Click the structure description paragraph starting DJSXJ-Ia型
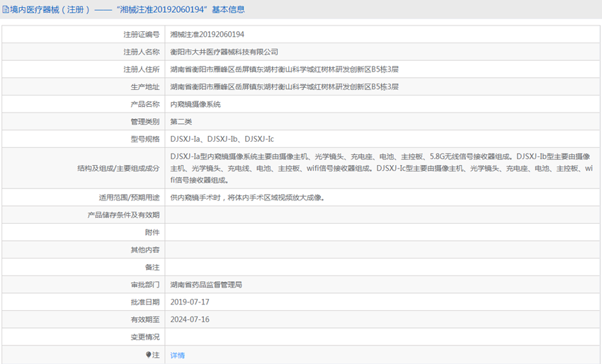Image resolution: width=602 pixels, height=364 pixels. [382, 168]
